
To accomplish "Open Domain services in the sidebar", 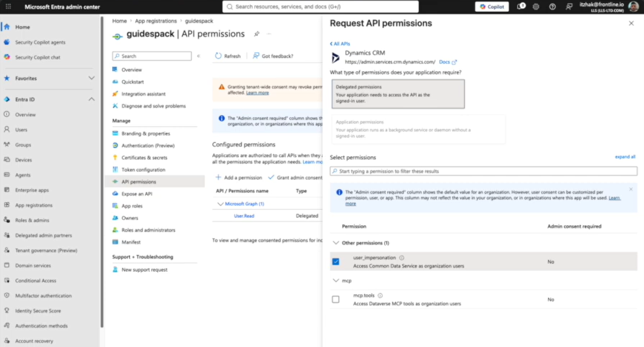I will (x=33, y=266).
